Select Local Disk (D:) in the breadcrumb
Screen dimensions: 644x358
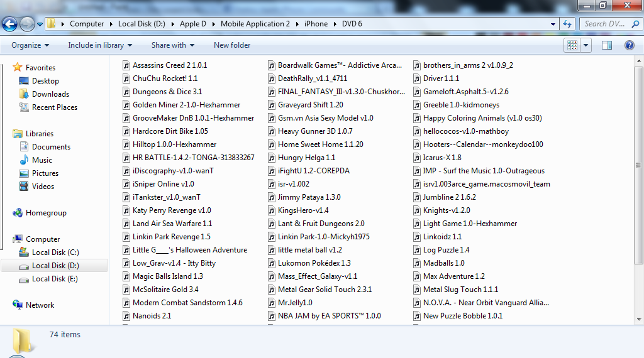[x=142, y=24]
